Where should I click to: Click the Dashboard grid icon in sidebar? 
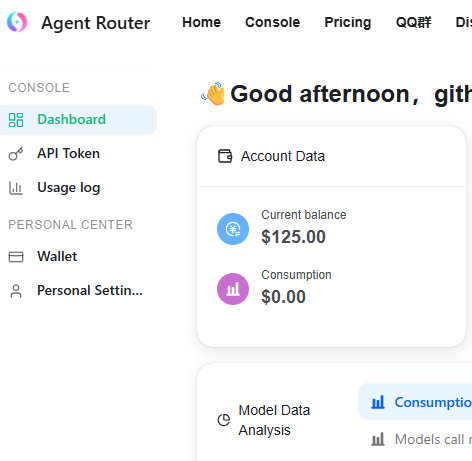[x=16, y=120]
